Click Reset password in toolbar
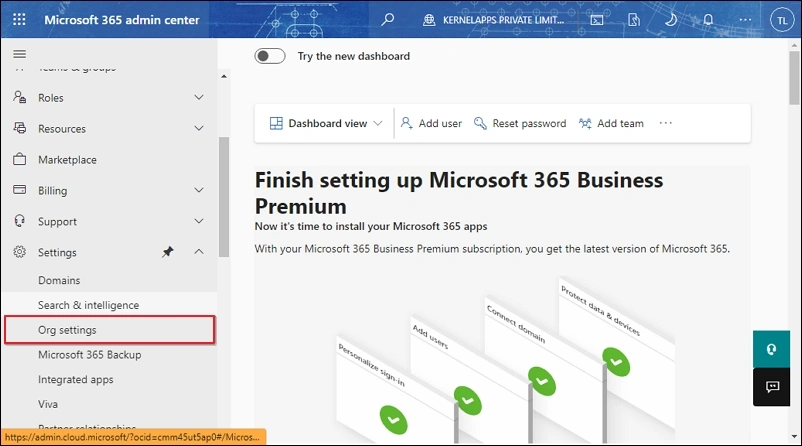802x446 pixels. [520, 123]
